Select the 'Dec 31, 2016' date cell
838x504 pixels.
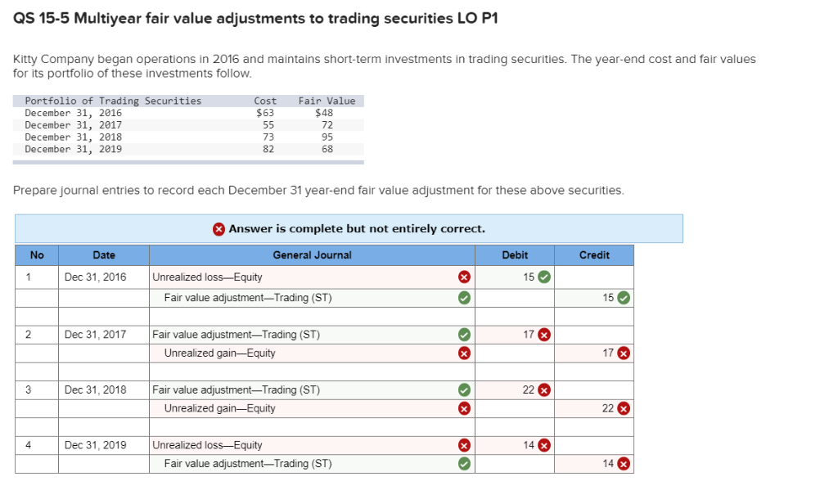[x=104, y=277]
